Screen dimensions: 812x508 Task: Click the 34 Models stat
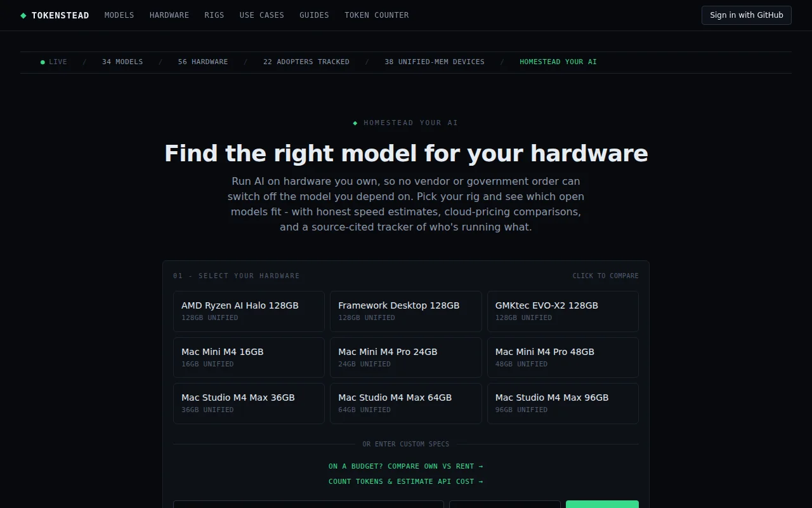pyautogui.click(x=122, y=62)
